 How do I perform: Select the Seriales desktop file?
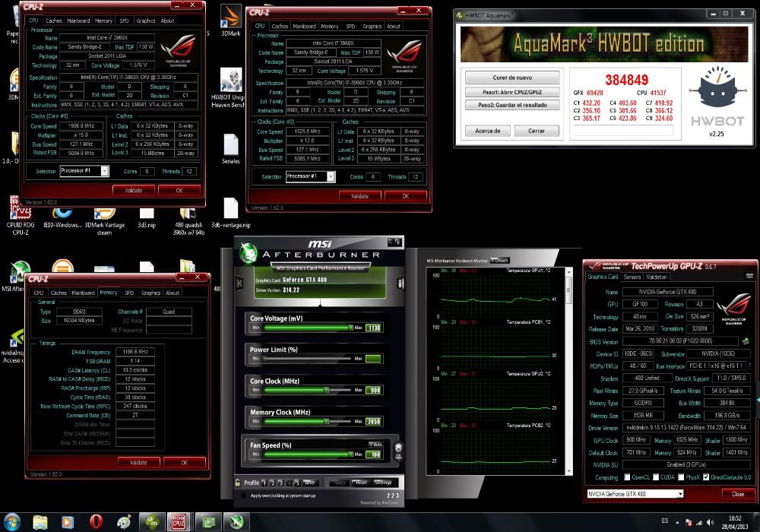231,148
